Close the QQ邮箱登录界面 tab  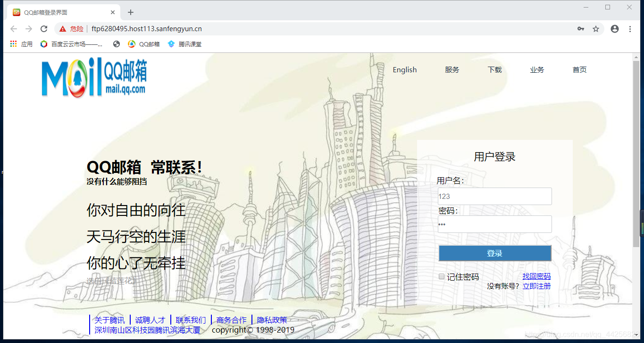tap(113, 12)
